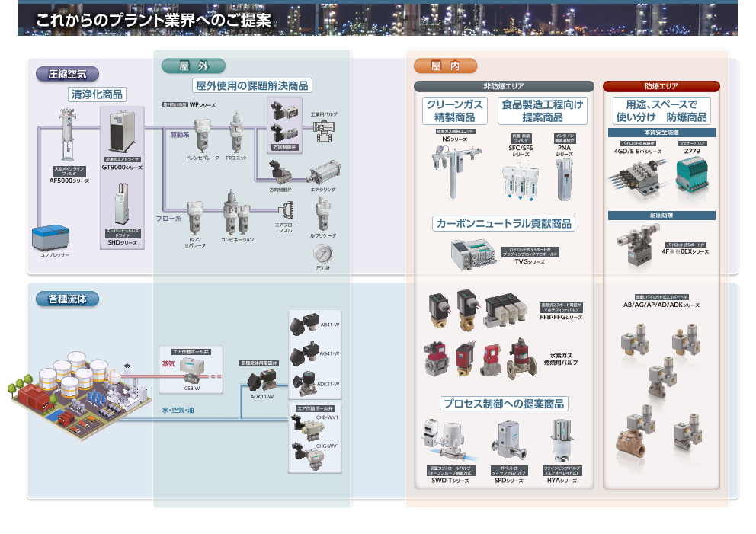Click the AG41-W valve image
The width and height of the screenshot is (756, 534).
pyautogui.click(x=305, y=353)
